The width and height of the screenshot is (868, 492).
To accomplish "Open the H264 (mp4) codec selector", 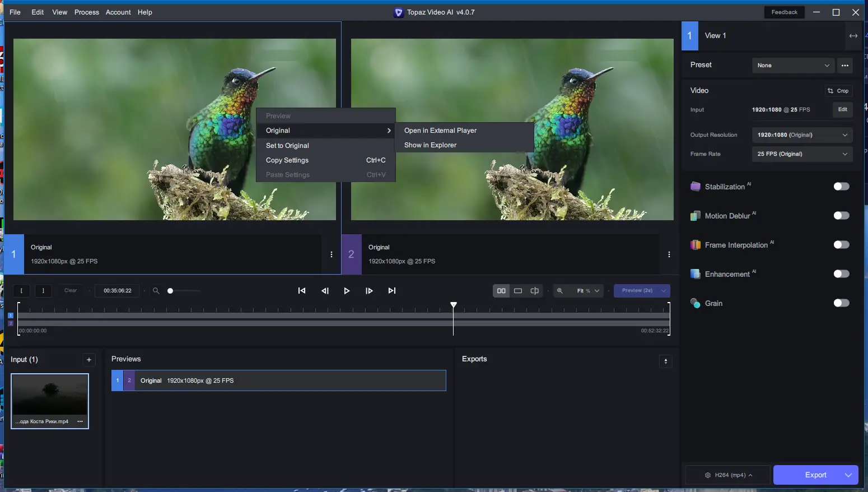I will click(728, 475).
